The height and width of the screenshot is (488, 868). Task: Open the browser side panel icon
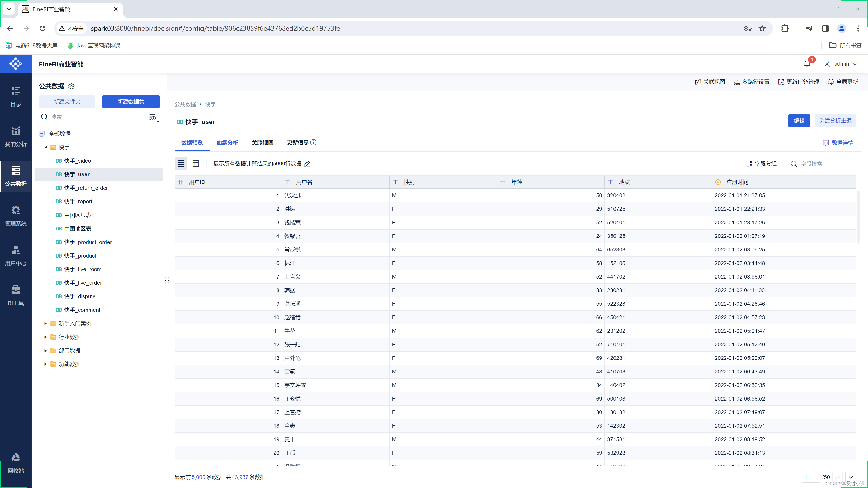[825, 28]
